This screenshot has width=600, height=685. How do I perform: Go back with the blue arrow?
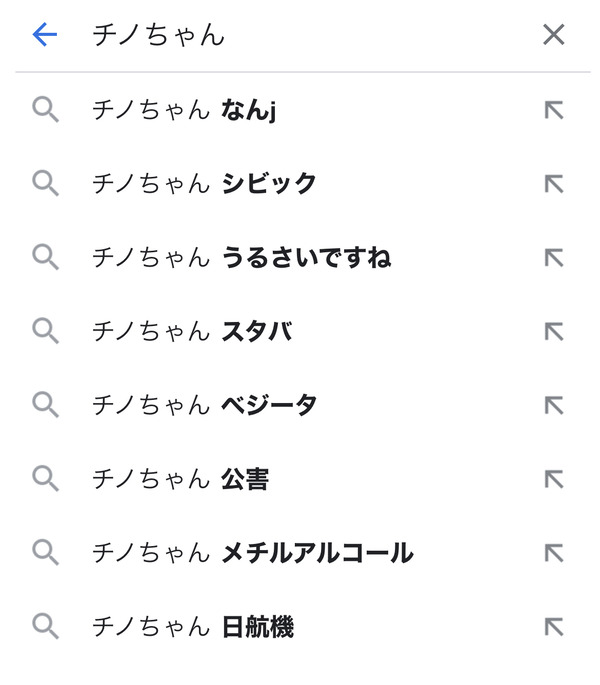45,35
